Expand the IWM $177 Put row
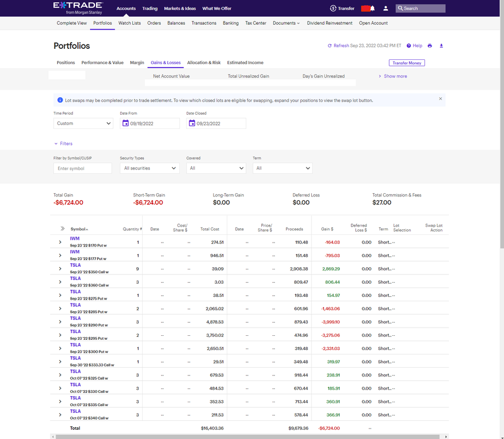This screenshot has height=439, width=504. 60,256
